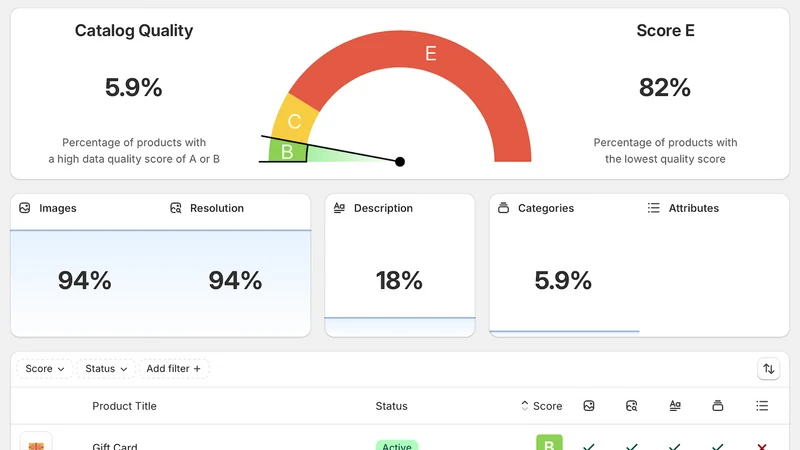The width and height of the screenshot is (800, 450).
Task: Click the images column icon in table header
Action: click(589, 406)
